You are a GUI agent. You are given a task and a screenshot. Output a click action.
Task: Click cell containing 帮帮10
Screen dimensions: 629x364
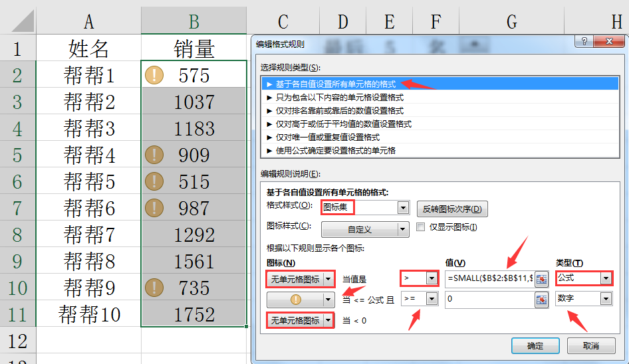pos(88,314)
